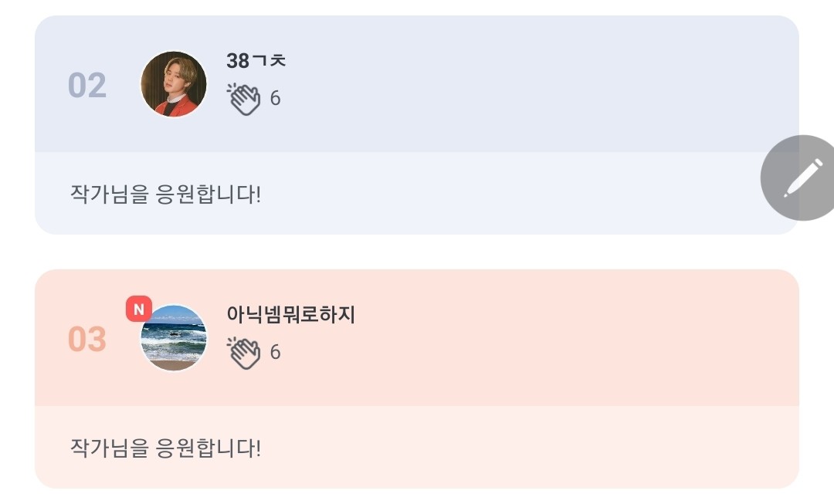Open profile picture of user 38ㄱㅊ

(174, 84)
